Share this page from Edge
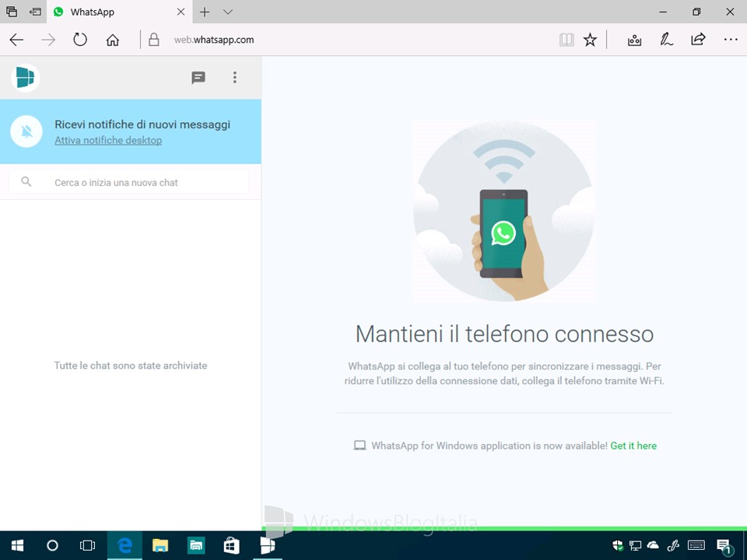Image resolution: width=747 pixels, height=560 pixels. click(x=698, y=39)
